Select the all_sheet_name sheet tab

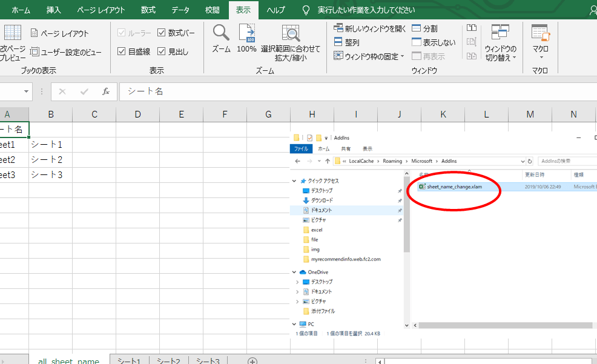pos(69,360)
